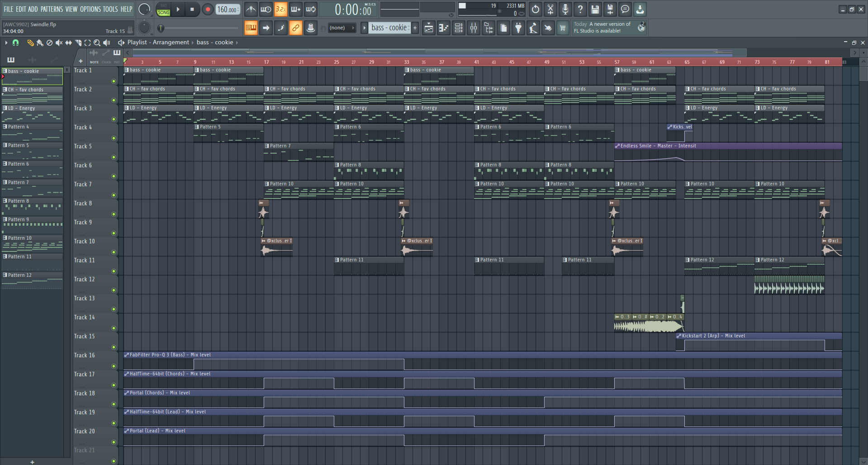Open touch controllers hand icon

coord(548,28)
